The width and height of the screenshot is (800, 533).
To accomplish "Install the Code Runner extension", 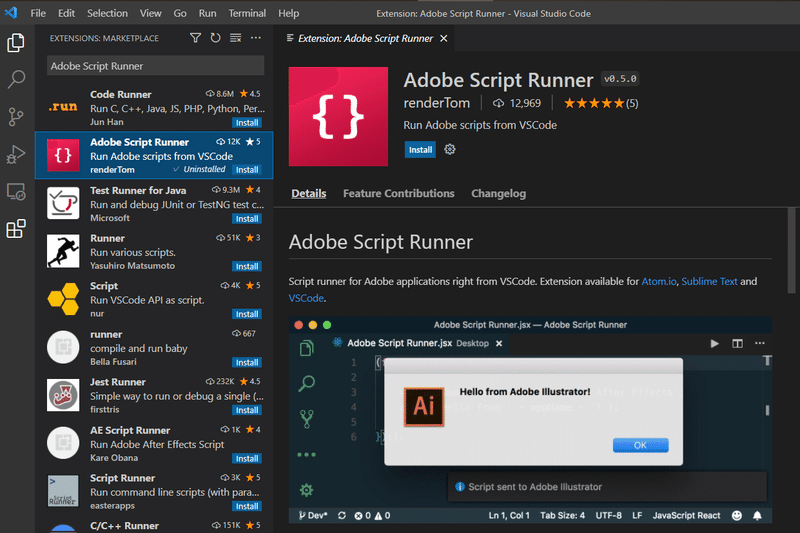I will coord(247,122).
